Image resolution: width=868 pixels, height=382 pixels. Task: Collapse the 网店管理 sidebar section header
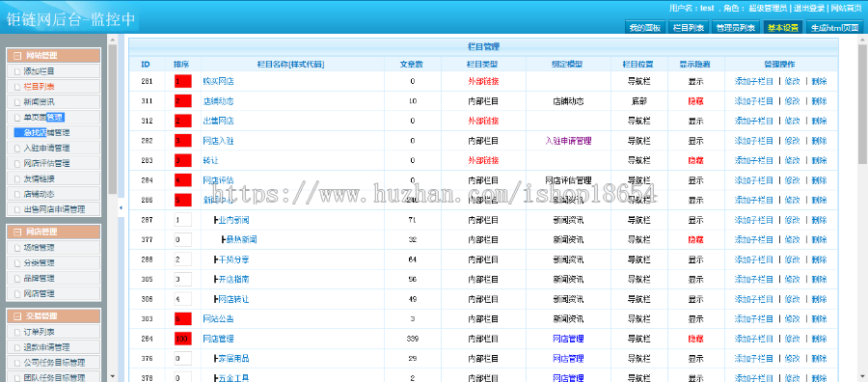(x=17, y=232)
